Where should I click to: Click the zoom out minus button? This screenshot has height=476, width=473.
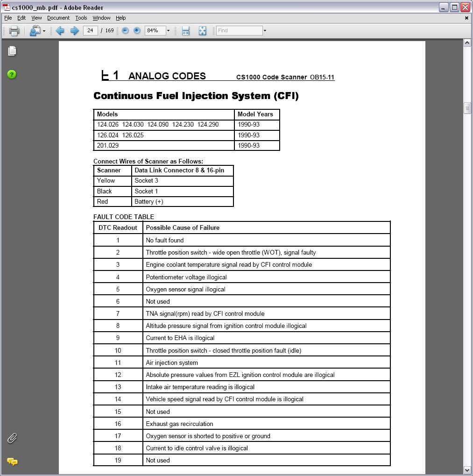point(125,31)
